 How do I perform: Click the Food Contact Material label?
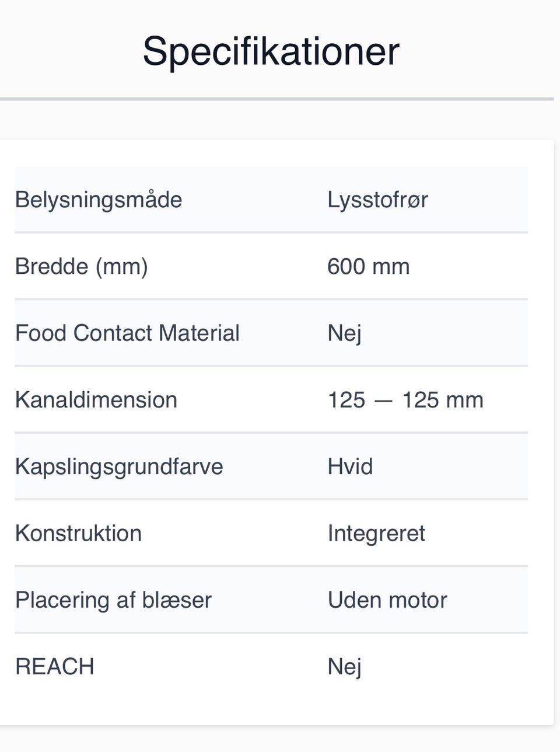tap(127, 333)
